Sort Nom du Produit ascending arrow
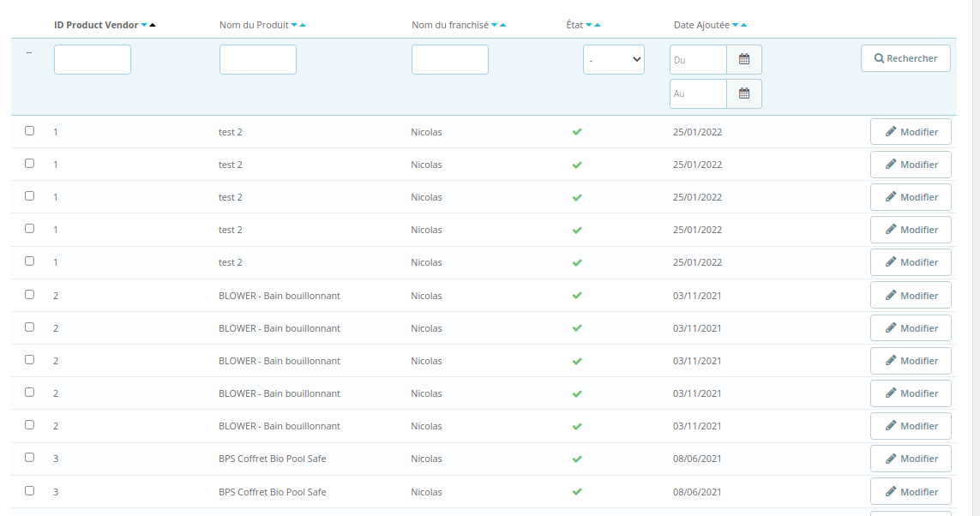The height and width of the screenshot is (516, 980). (304, 25)
